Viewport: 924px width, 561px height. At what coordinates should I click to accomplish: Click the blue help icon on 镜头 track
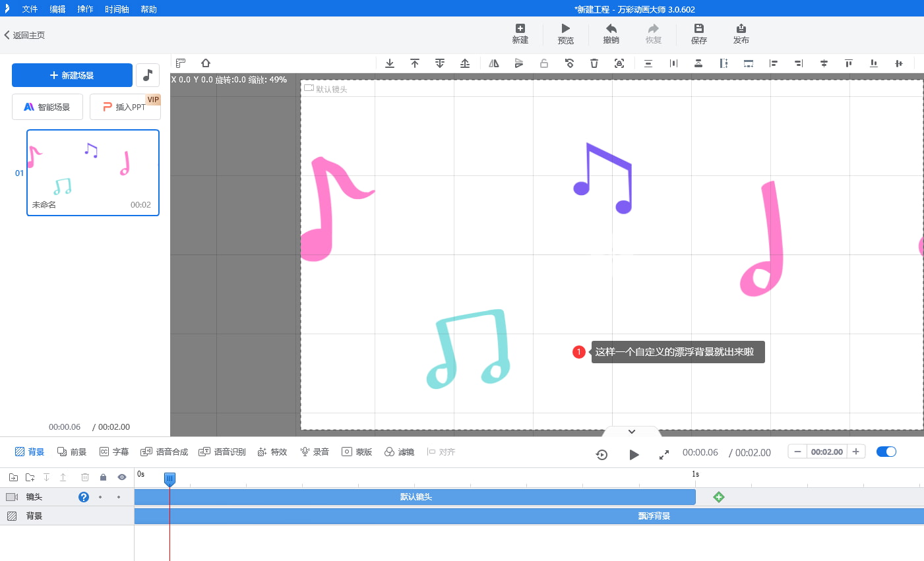(x=84, y=497)
